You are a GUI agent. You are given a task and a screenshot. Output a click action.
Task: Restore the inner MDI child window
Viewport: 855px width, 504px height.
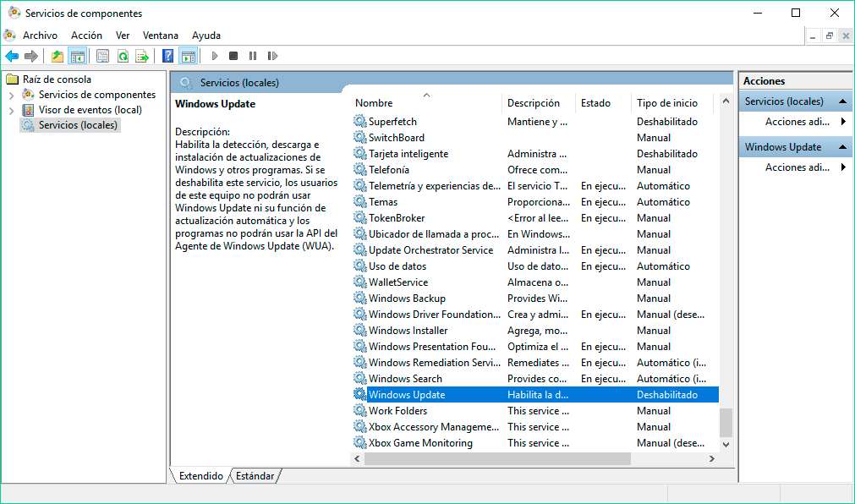click(830, 36)
